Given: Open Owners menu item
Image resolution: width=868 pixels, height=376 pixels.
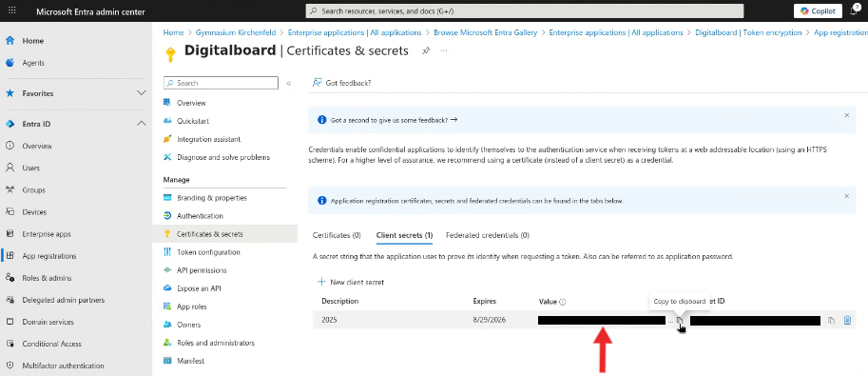Looking at the screenshot, I should 189,325.
